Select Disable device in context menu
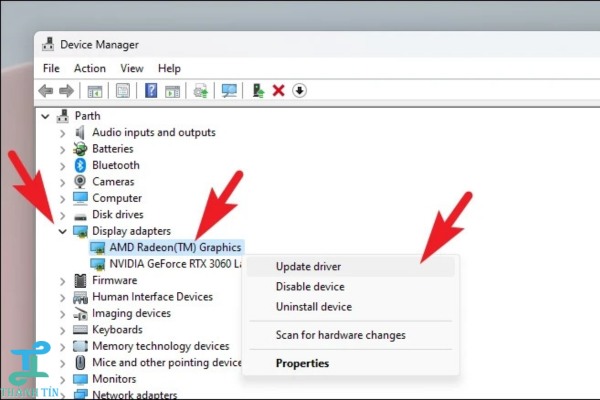The height and width of the screenshot is (400, 600). 310,287
